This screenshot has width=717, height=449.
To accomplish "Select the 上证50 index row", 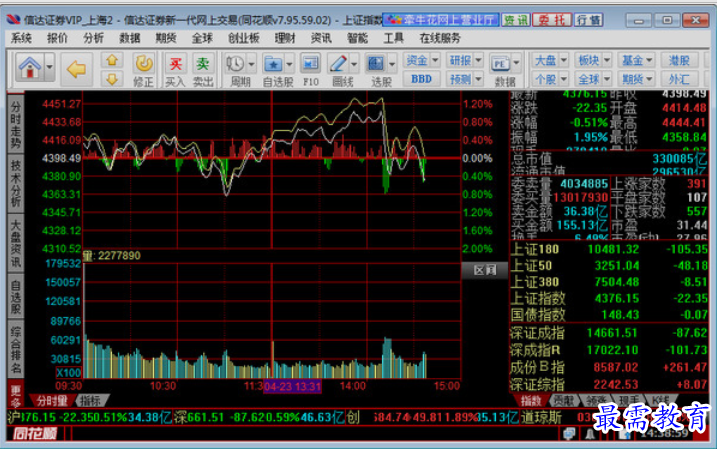I will 609,266.
